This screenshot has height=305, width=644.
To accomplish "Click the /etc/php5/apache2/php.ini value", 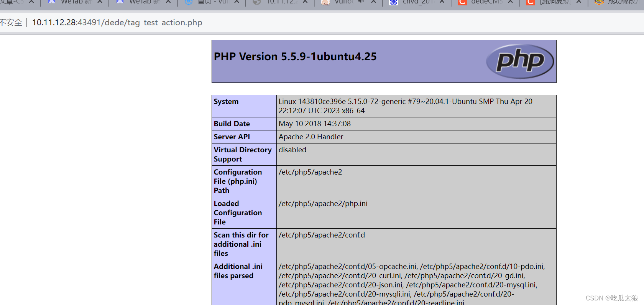I will 323,204.
